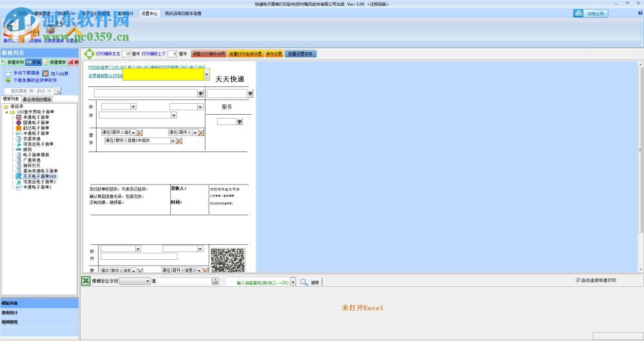
Task: Click the QR code on the label
Action: click(227, 260)
